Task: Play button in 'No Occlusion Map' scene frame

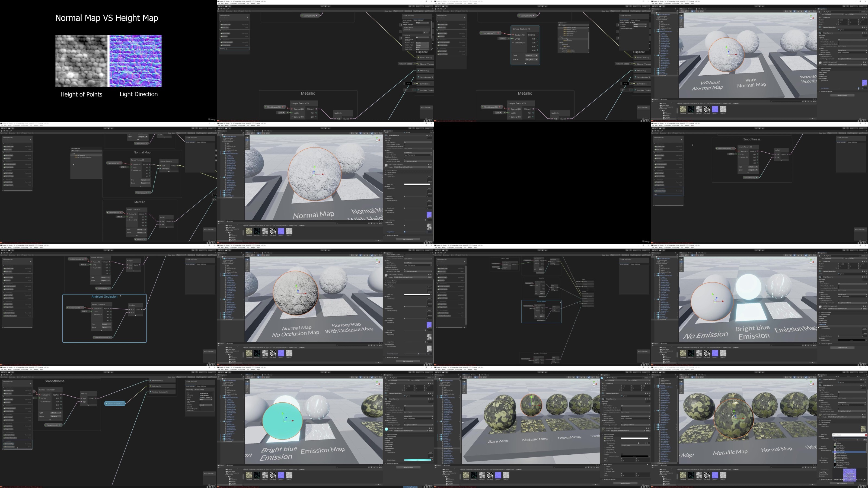Action: 322,250
